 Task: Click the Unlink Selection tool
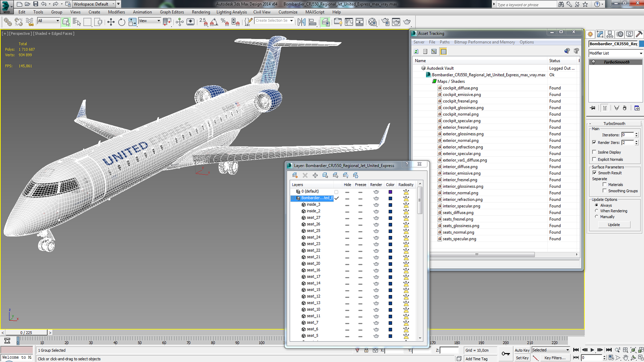[18, 22]
